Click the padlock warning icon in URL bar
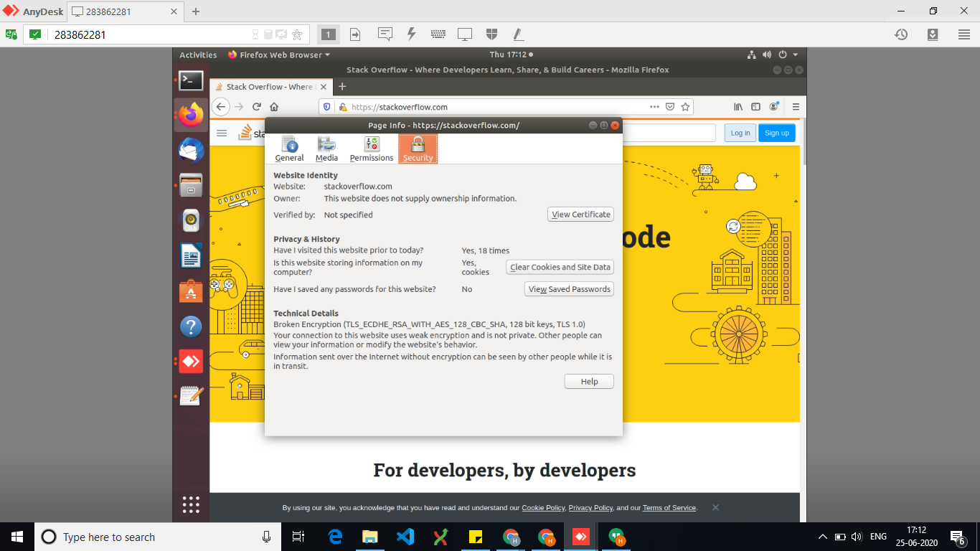Screen dimensions: 980x551 click(x=343, y=107)
